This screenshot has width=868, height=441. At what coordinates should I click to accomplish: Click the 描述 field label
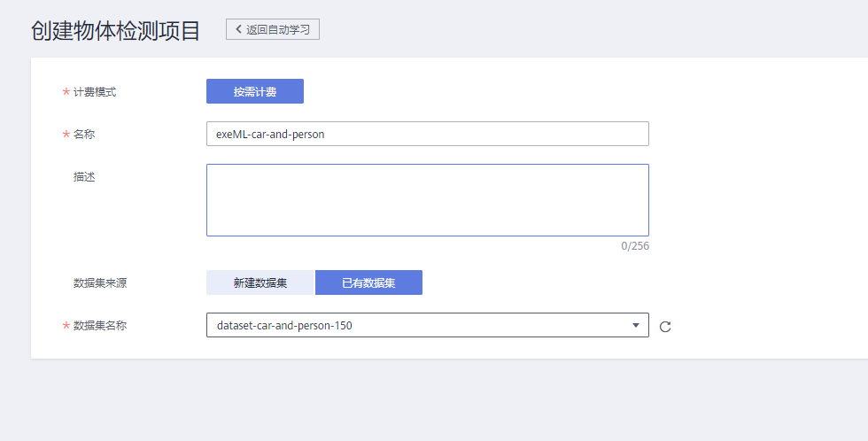pos(84,177)
